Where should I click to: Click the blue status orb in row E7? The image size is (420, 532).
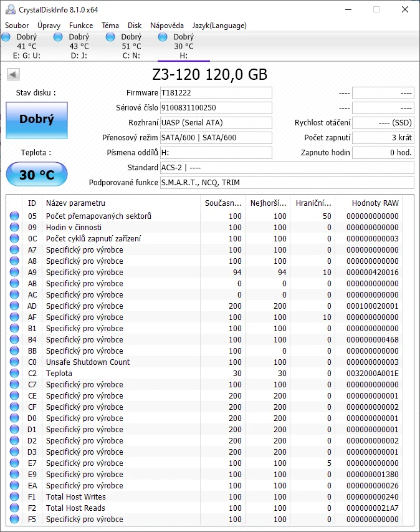(x=14, y=463)
